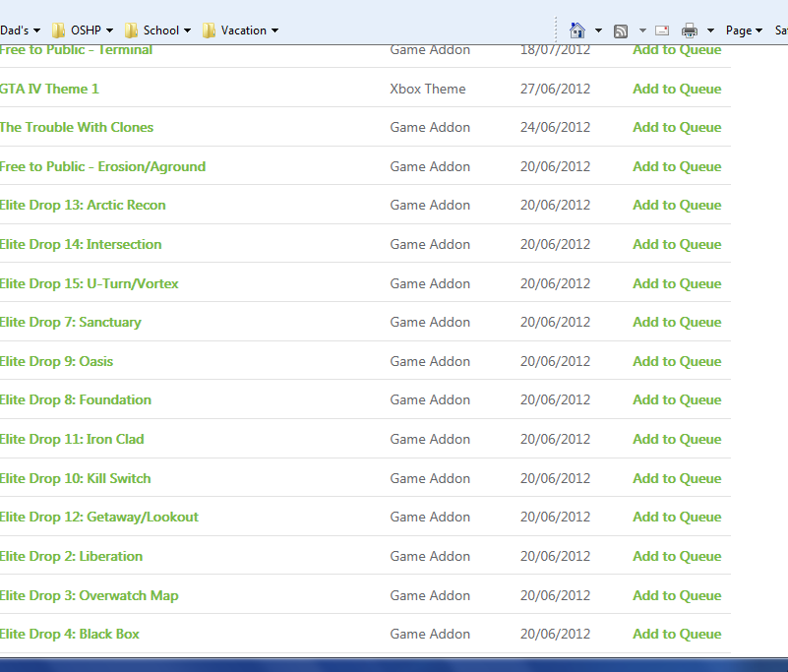
Task: Add Arctic Recon to queue
Action: (677, 205)
